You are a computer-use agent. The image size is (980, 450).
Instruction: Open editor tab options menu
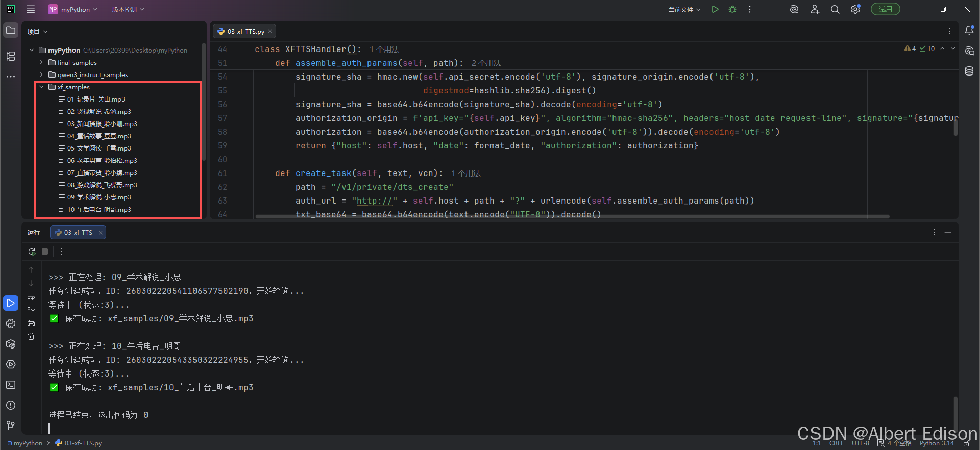[949, 31]
